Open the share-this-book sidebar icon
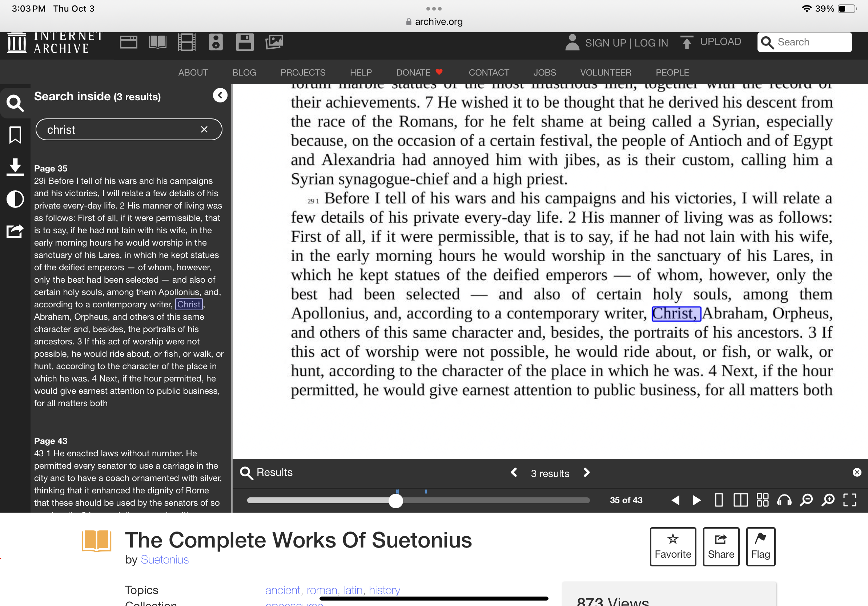Screen dimensions: 868x606 [x=15, y=231]
